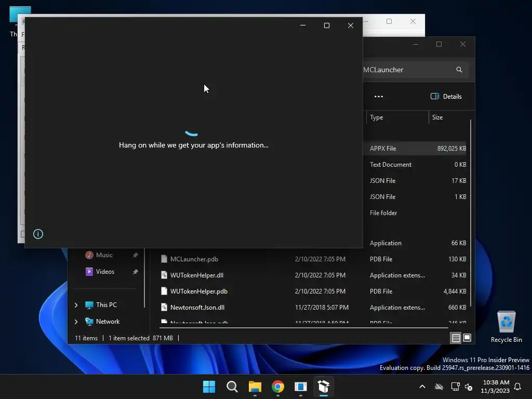Click the Explorer vertical scrollbar
The image size is (532, 399).
tap(471, 213)
